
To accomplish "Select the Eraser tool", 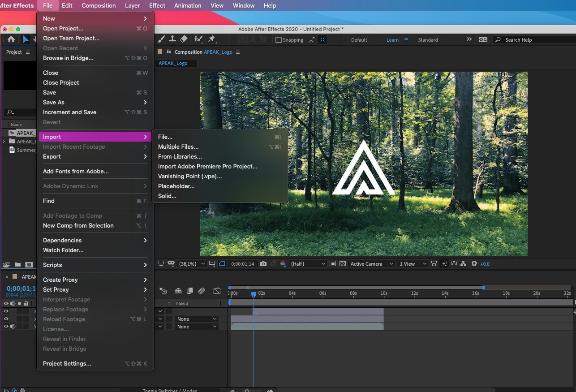I will 183,39.
